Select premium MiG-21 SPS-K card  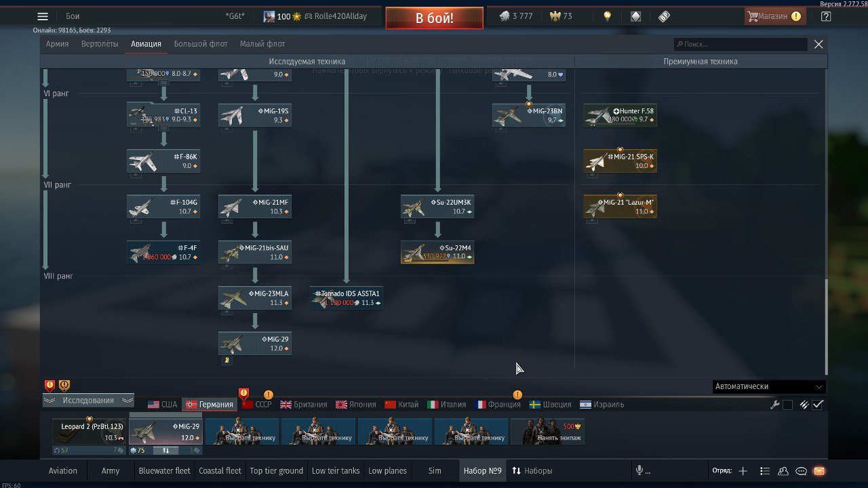point(620,161)
